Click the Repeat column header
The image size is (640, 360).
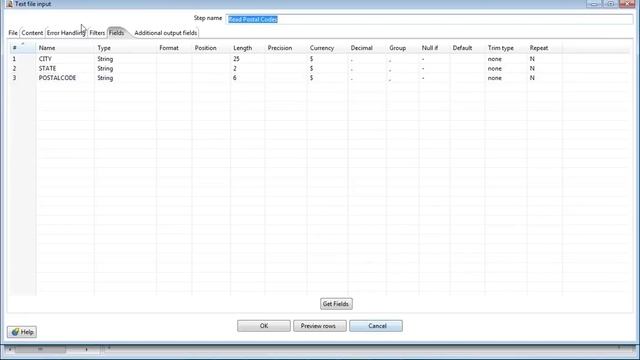tap(544, 48)
